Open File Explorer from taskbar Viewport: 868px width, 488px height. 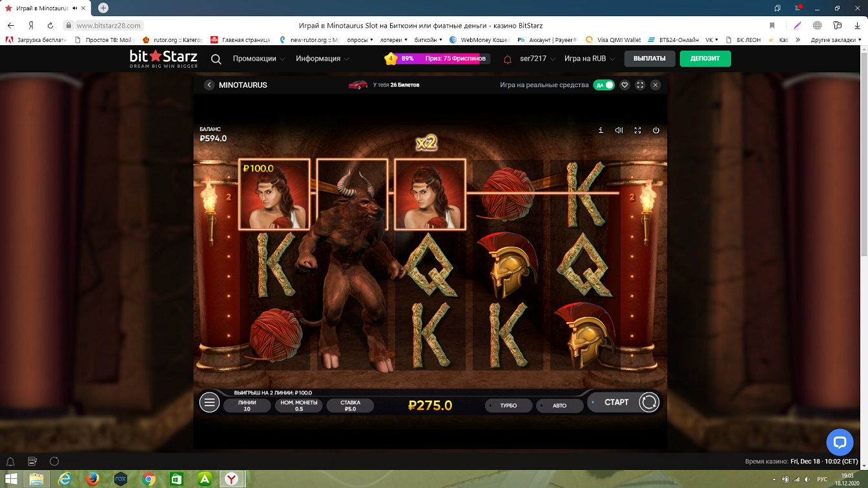tap(37, 479)
